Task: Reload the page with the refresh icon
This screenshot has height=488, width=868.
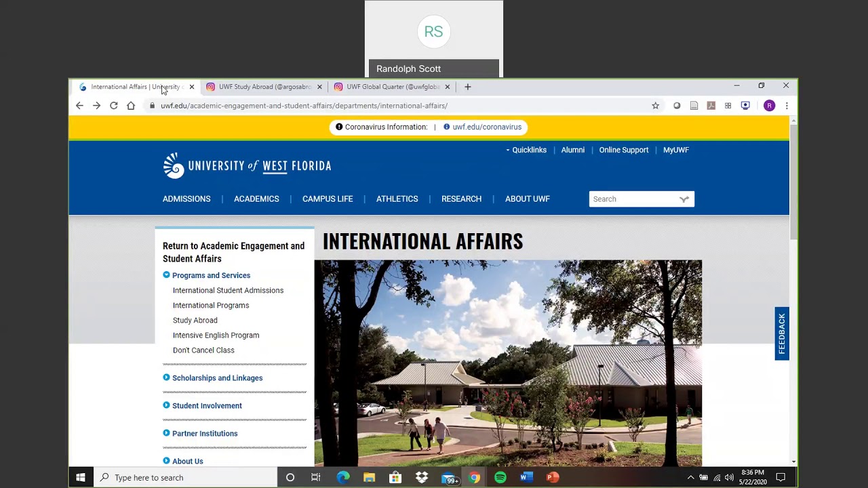Action: 113,106
